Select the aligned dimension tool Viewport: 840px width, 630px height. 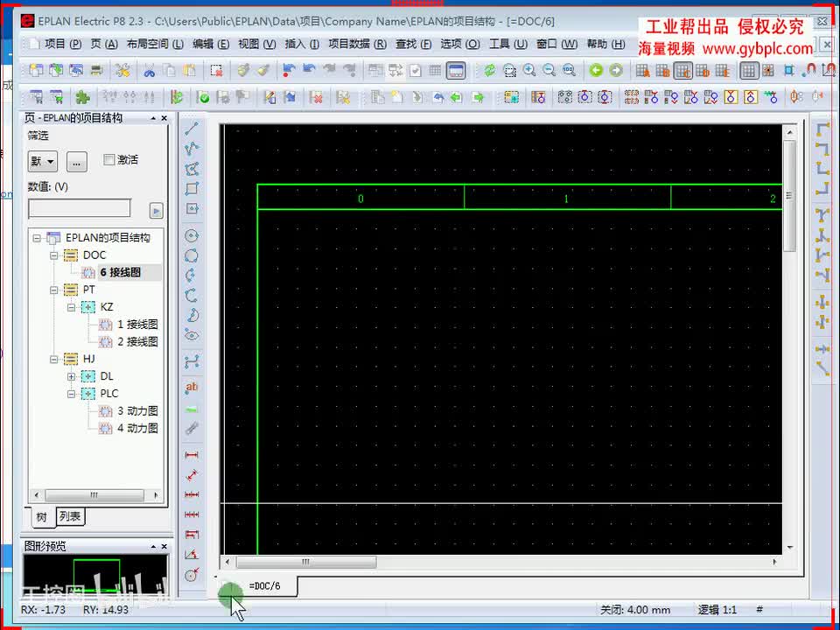point(192,474)
